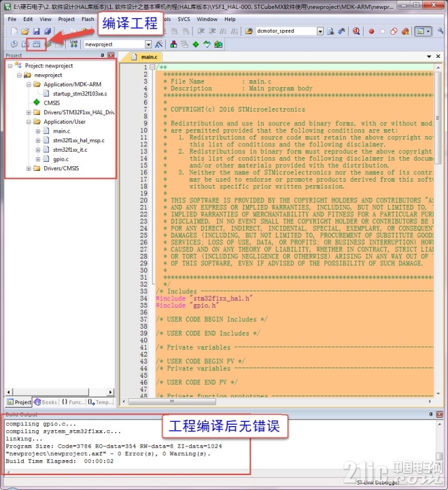
Task: Select startup_stm32f103xe.s in project tree
Action: [x=80, y=94]
